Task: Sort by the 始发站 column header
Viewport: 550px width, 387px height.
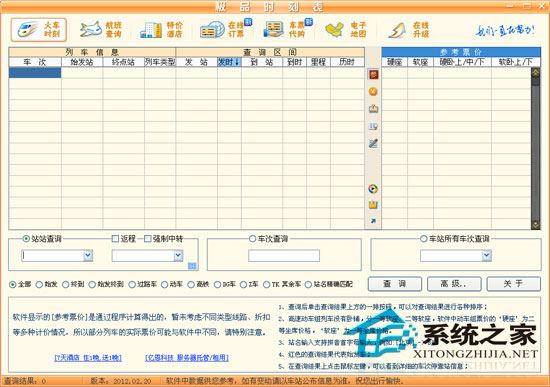Action: pyautogui.click(x=82, y=62)
